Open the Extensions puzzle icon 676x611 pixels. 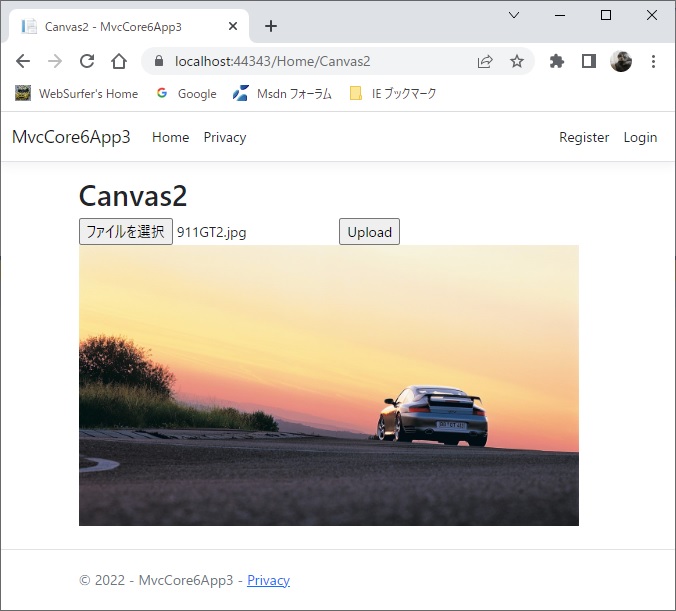[x=557, y=61]
